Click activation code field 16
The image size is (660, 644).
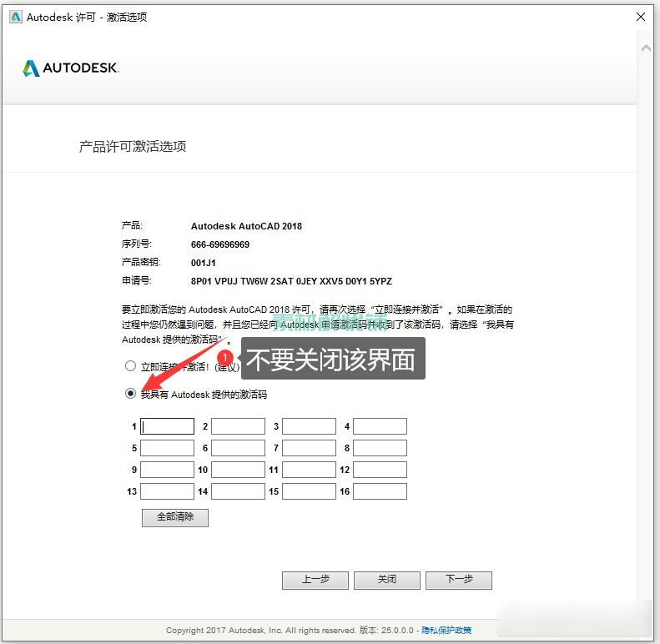pyautogui.click(x=380, y=491)
